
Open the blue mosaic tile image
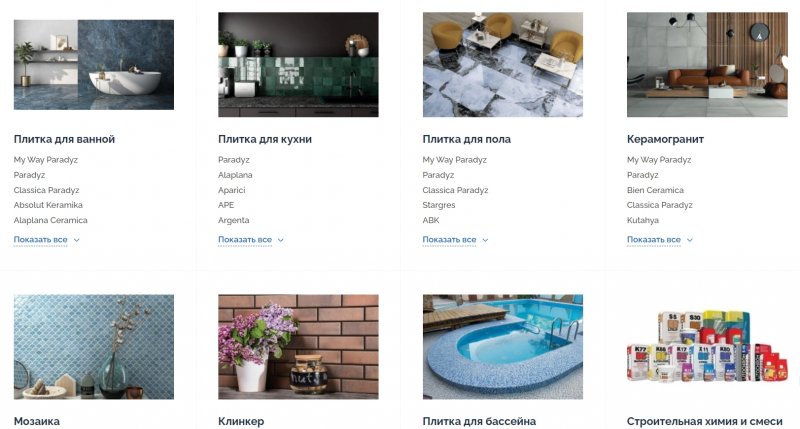pos(94,347)
